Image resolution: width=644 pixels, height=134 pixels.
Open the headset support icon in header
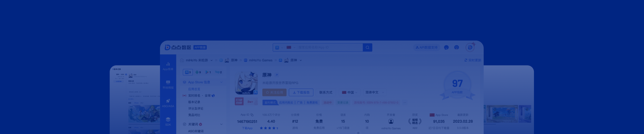click(457, 48)
